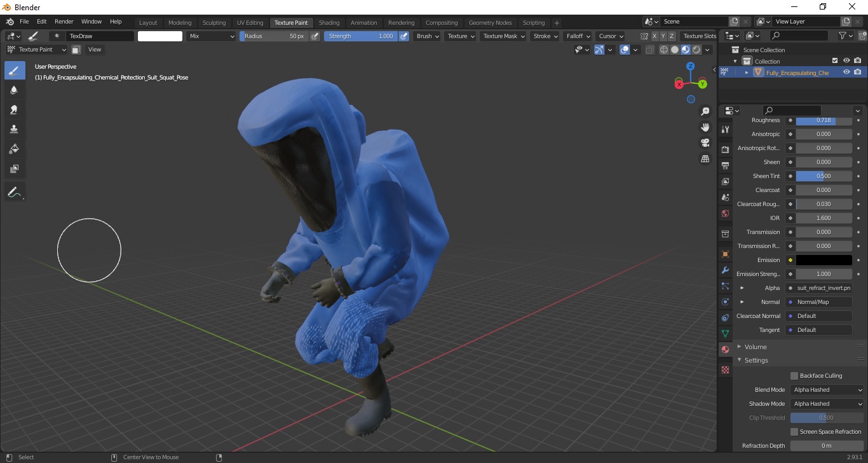Open the Render menu
Viewport: 868px width, 463px height.
pos(64,22)
